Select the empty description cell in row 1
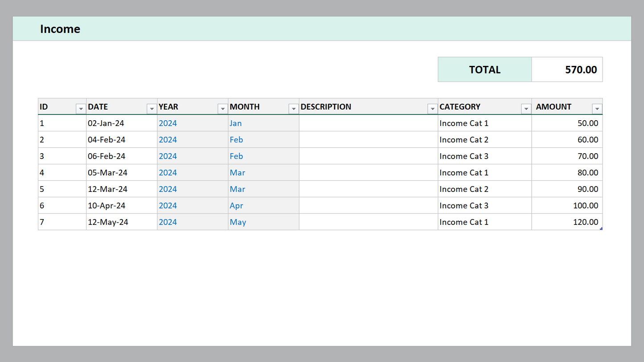The height and width of the screenshot is (362, 644). (368, 123)
